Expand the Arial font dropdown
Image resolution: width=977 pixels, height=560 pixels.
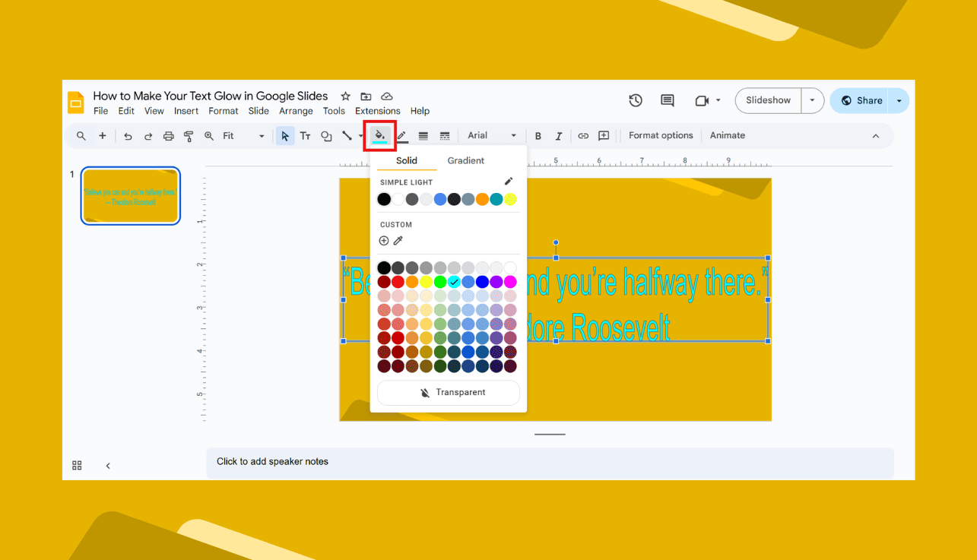513,135
